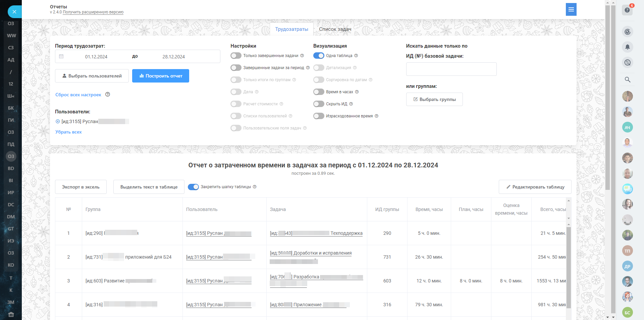Click the calendar icon in period field

(x=61, y=56)
